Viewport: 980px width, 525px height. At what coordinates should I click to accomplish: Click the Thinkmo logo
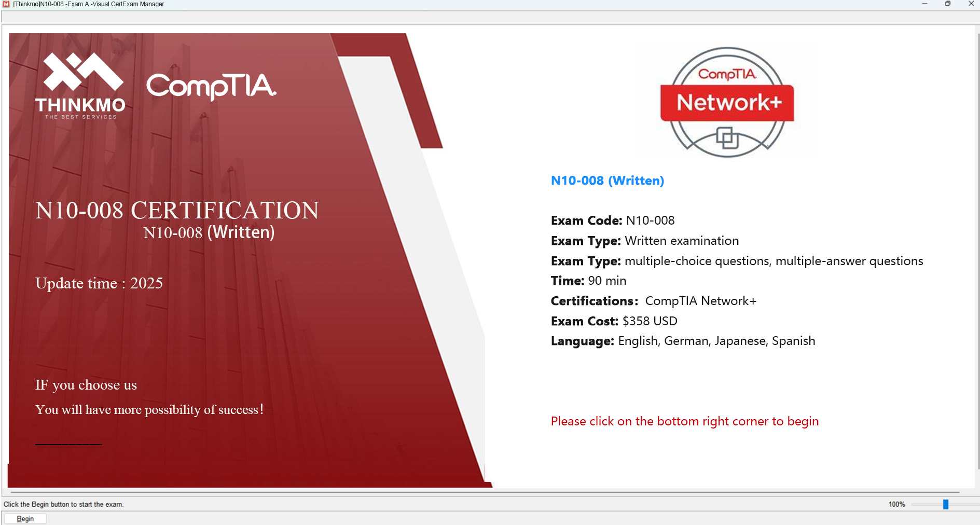(80, 86)
